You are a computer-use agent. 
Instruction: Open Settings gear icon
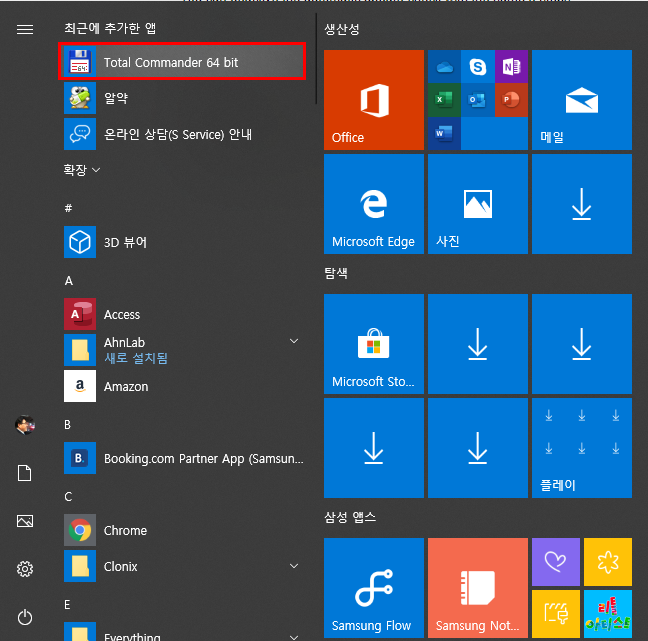(25, 569)
